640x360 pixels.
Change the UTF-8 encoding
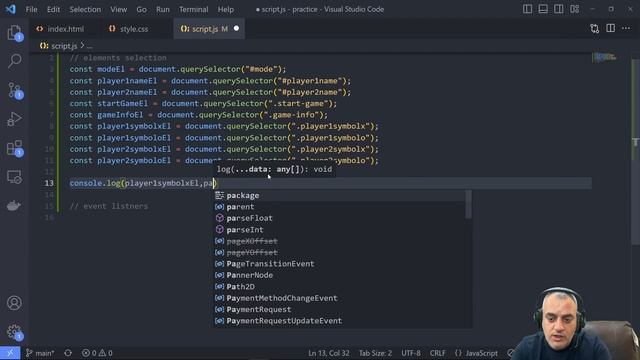pos(411,353)
